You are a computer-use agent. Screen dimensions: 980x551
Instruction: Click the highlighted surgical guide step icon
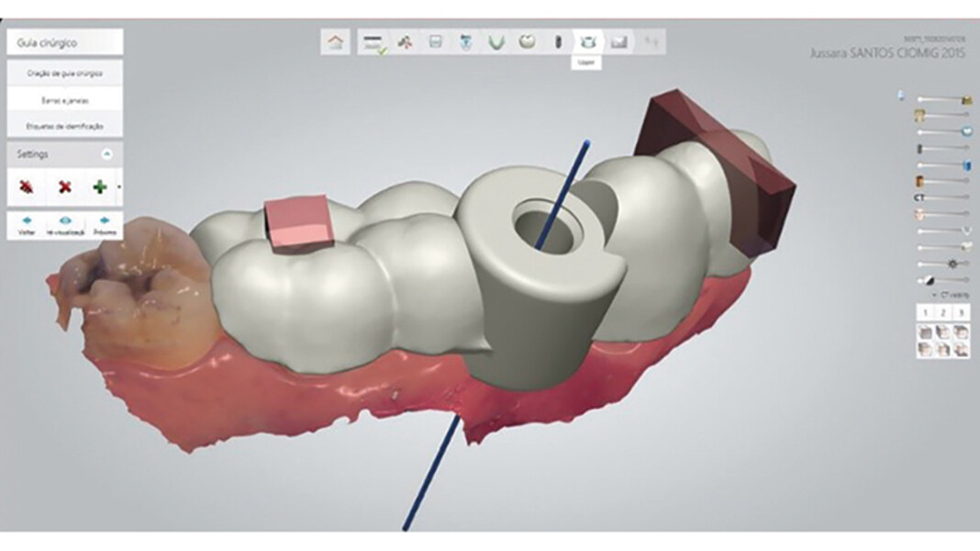(x=588, y=42)
